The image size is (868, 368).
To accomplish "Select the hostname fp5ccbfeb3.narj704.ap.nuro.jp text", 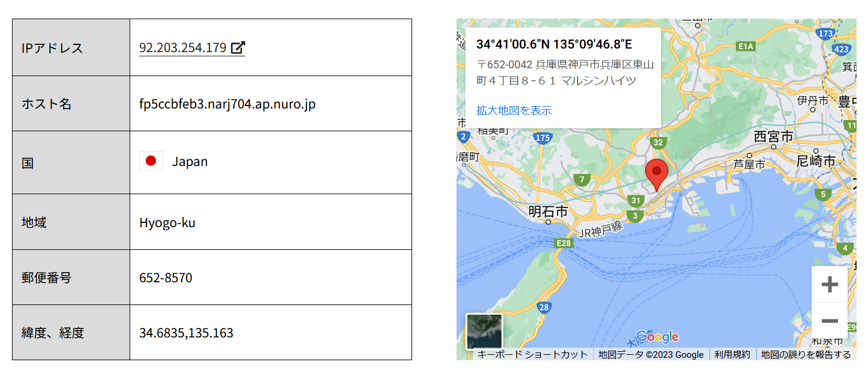I will click(227, 104).
